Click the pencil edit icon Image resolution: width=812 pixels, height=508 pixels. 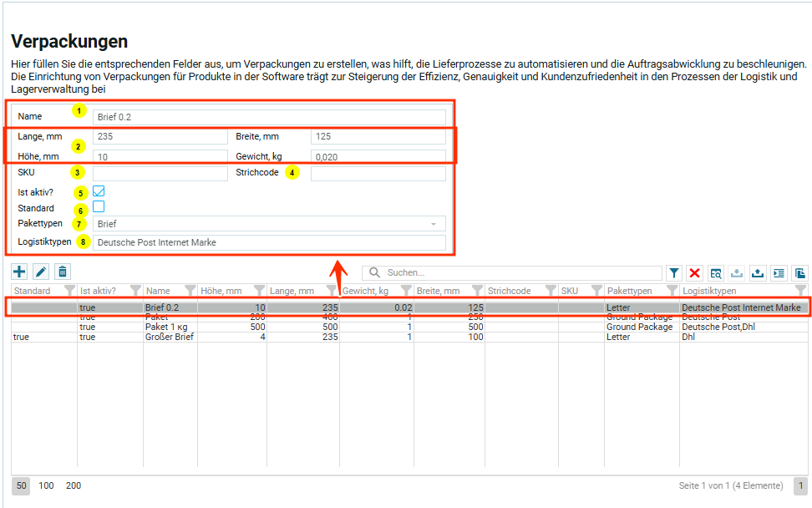coord(41,272)
